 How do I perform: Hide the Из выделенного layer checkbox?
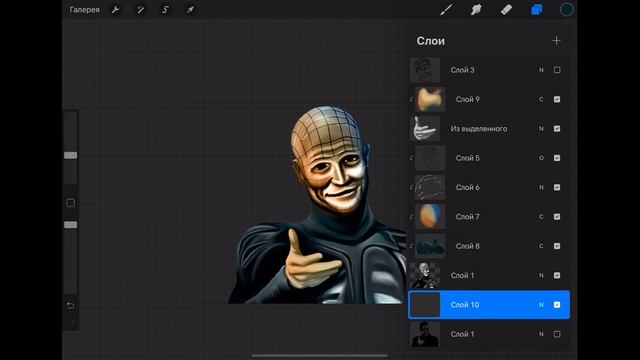click(557, 129)
